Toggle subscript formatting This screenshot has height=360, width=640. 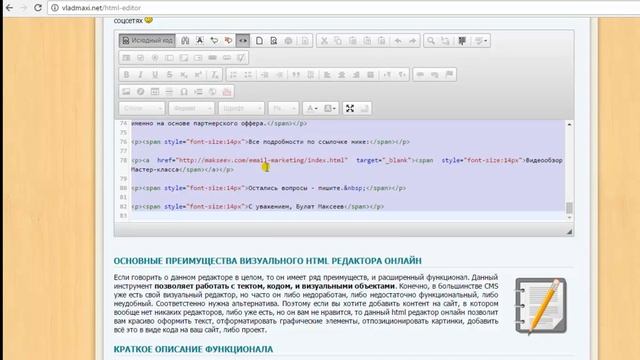point(184,75)
